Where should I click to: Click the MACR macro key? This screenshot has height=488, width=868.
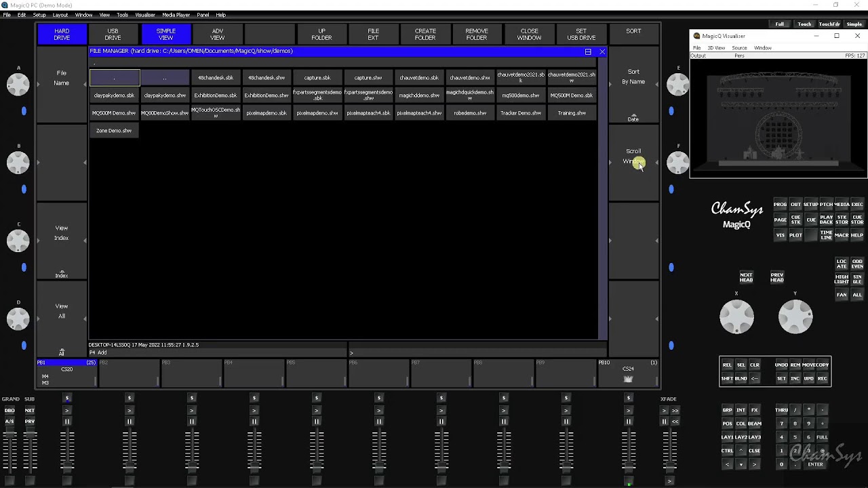coord(842,235)
